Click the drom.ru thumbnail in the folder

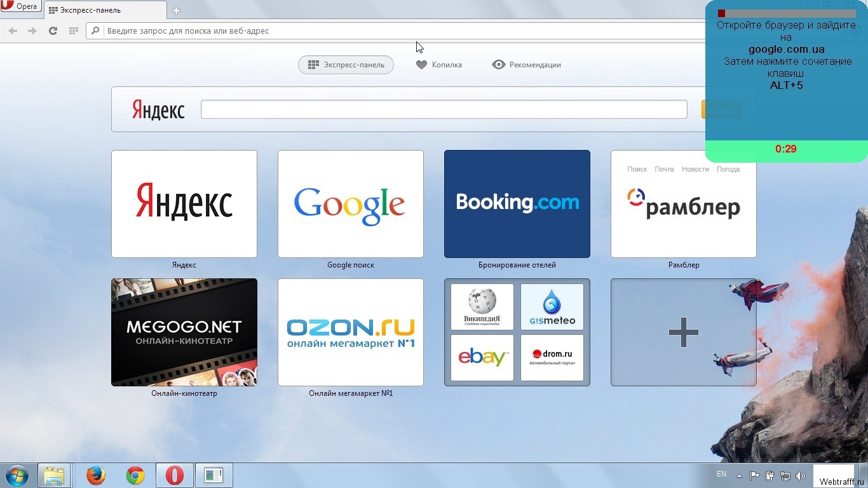click(552, 358)
